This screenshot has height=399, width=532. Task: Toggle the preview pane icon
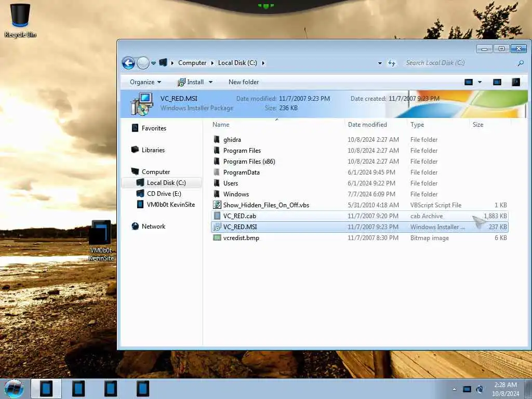[497, 82]
